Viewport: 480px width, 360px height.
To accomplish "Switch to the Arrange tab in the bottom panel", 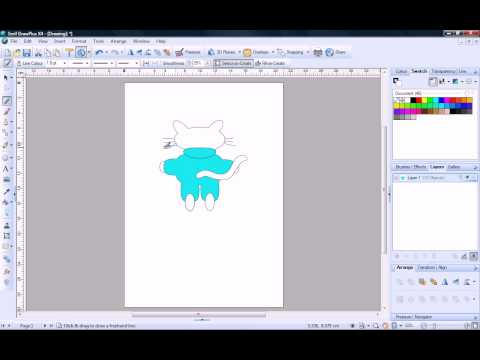I will pyautogui.click(x=405, y=267).
